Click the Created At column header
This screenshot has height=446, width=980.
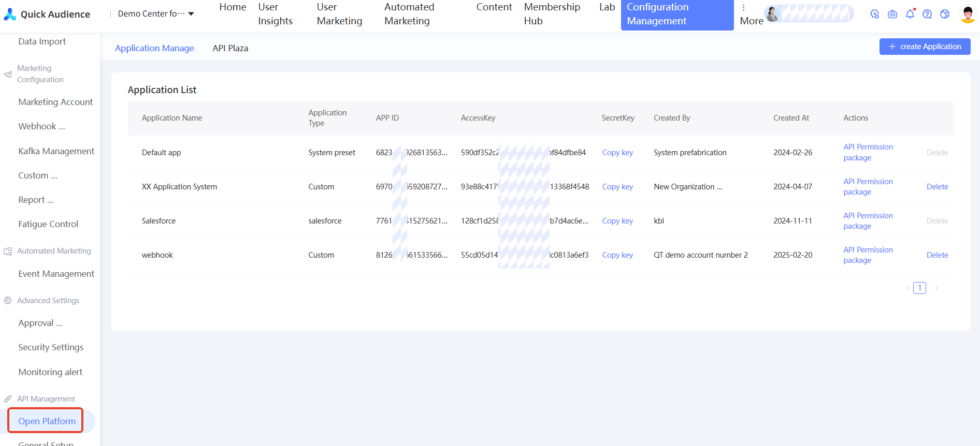tap(791, 118)
